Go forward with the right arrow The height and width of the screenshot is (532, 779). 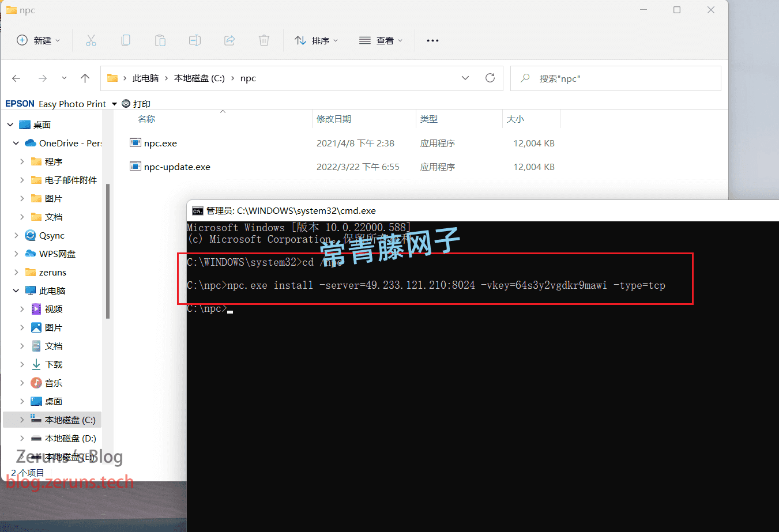click(x=43, y=78)
